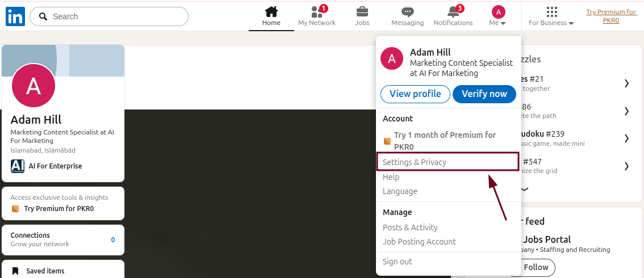Screen dimensions: 644x278
Task: Open the #547 puzzle chevron
Action: [626, 166]
